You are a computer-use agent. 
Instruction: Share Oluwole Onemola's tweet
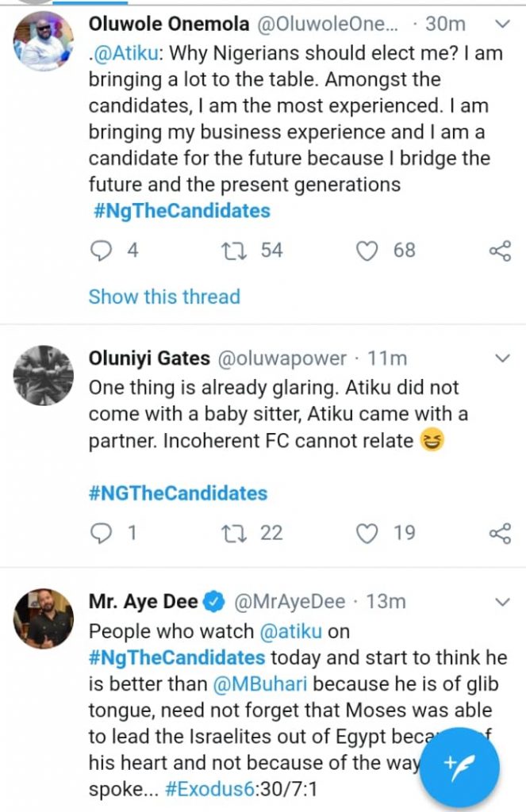click(x=500, y=251)
